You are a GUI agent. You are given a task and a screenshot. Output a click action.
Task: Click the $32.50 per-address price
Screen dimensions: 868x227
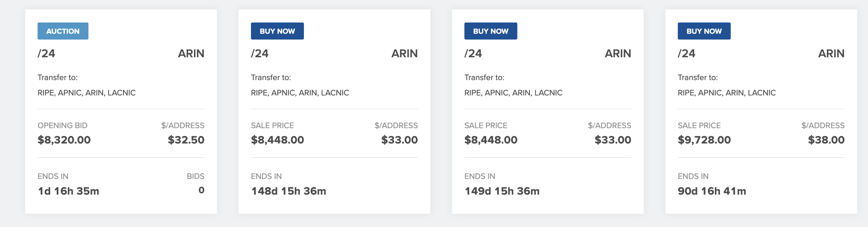186,140
